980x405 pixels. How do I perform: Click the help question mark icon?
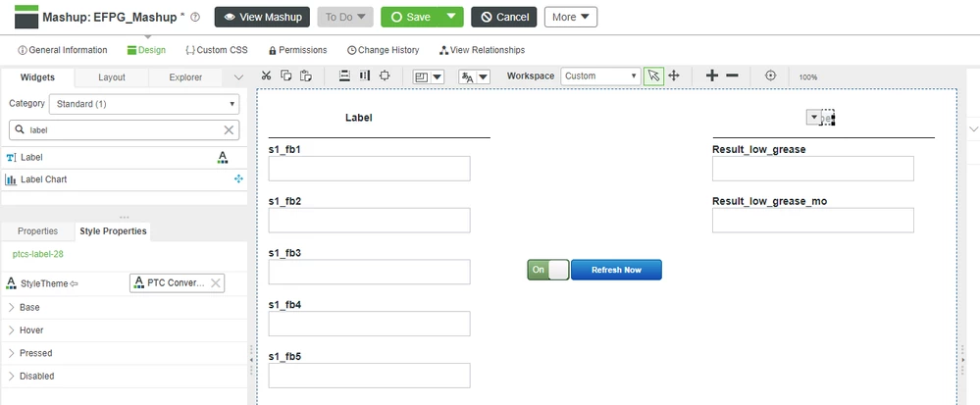click(195, 18)
